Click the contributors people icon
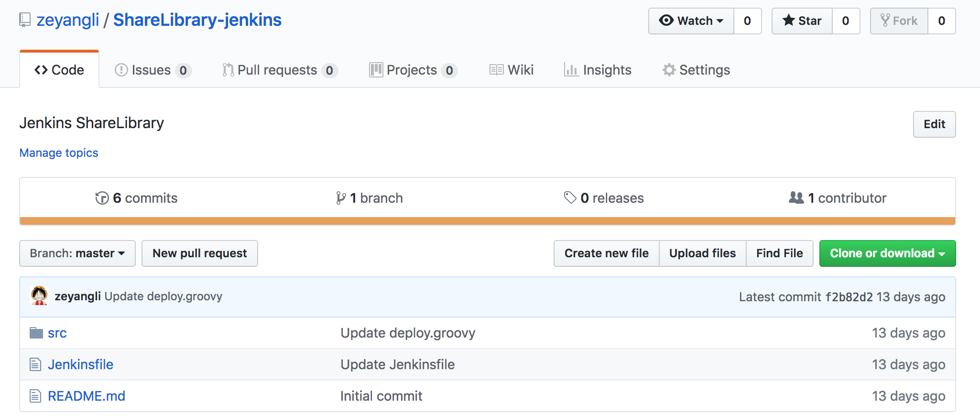The width and height of the screenshot is (980, 416). 796,197
